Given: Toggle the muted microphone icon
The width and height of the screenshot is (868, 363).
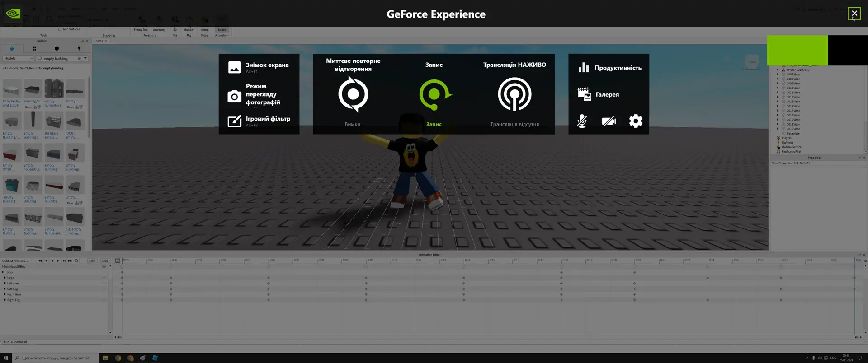Looking at the screenshot, I should click(582, 121).
